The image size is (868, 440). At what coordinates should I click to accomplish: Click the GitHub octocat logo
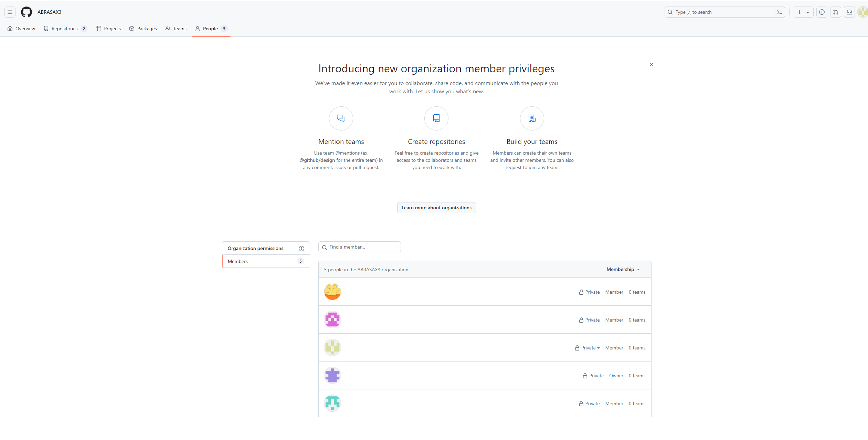(x=27, y=12)
